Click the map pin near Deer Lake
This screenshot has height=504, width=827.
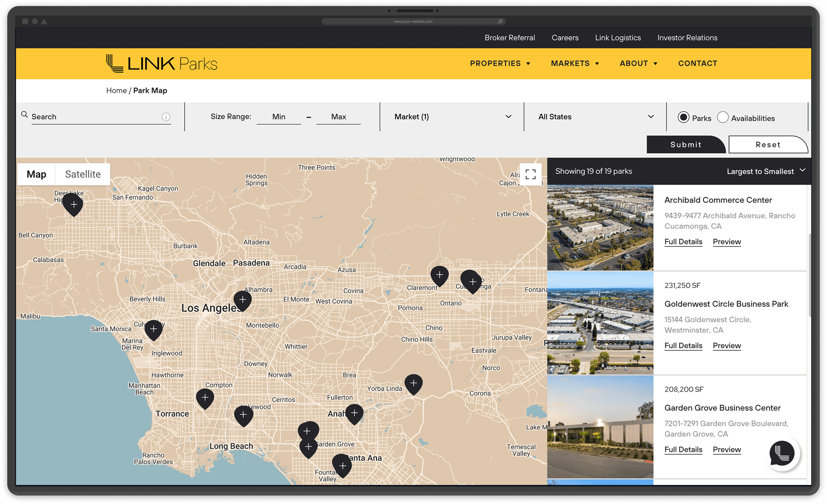(74, 204)
